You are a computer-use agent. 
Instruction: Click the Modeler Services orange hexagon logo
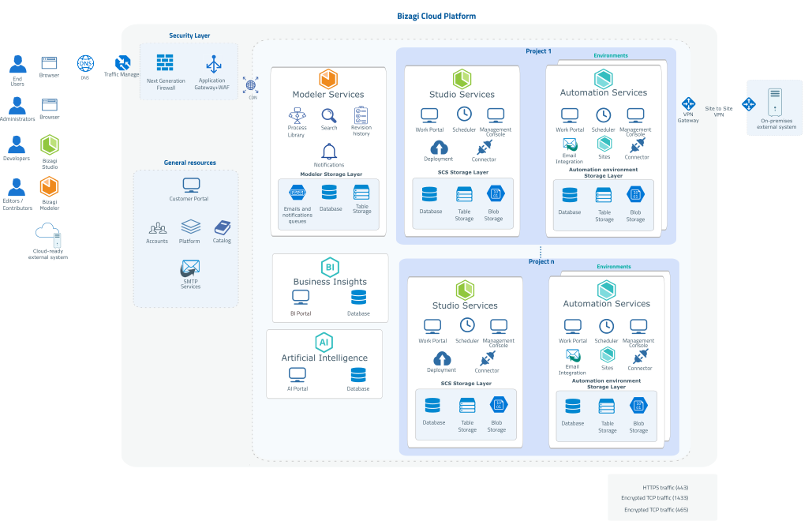pyautogui.click(x=328, y=79)
